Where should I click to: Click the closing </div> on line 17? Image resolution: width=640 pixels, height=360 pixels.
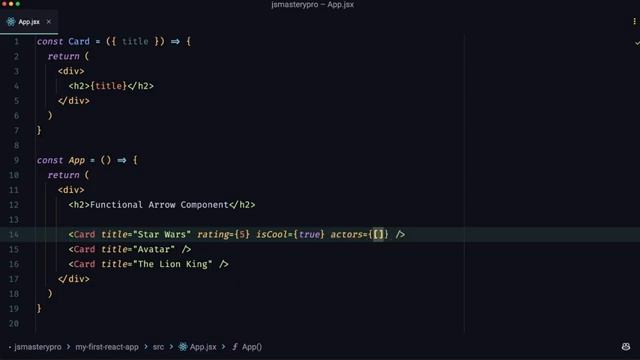coord(73,279)
